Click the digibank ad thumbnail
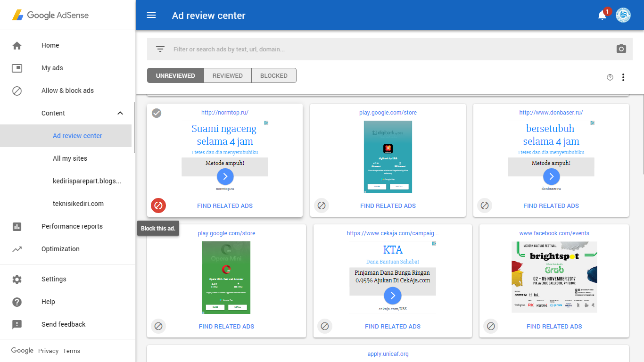 [388, 157]
